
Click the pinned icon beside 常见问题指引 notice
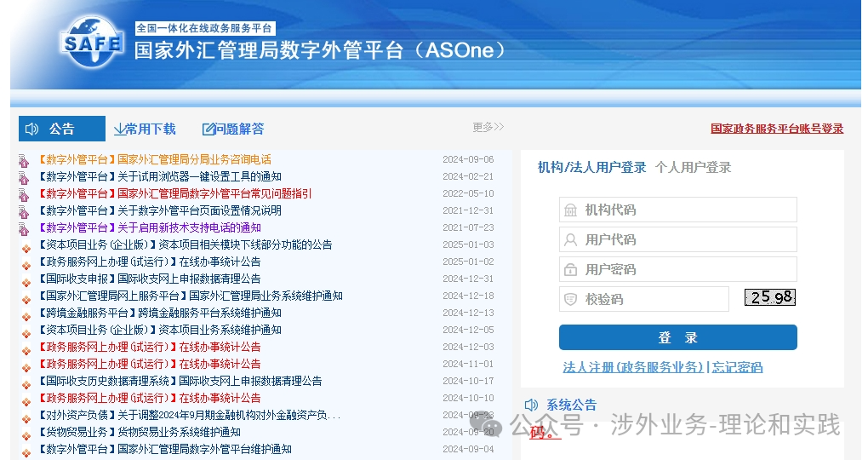point(23,195)
